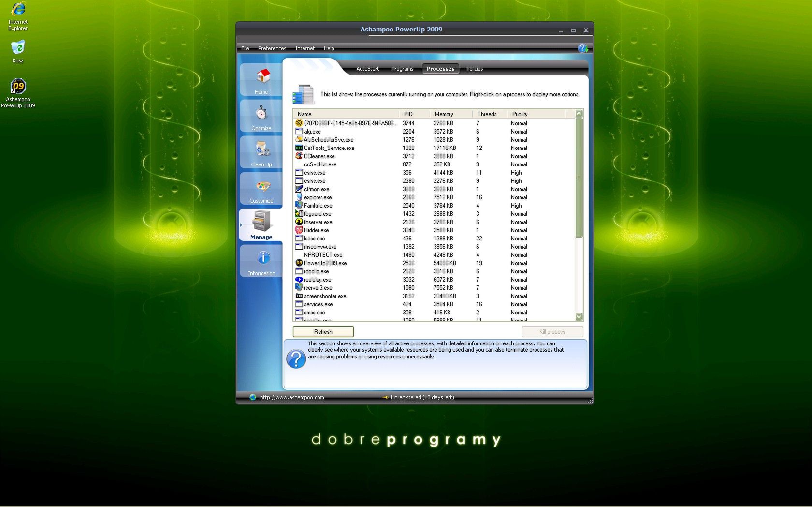Click the explorer.exe process icon
812x507 pixels.
pos(299,197)
